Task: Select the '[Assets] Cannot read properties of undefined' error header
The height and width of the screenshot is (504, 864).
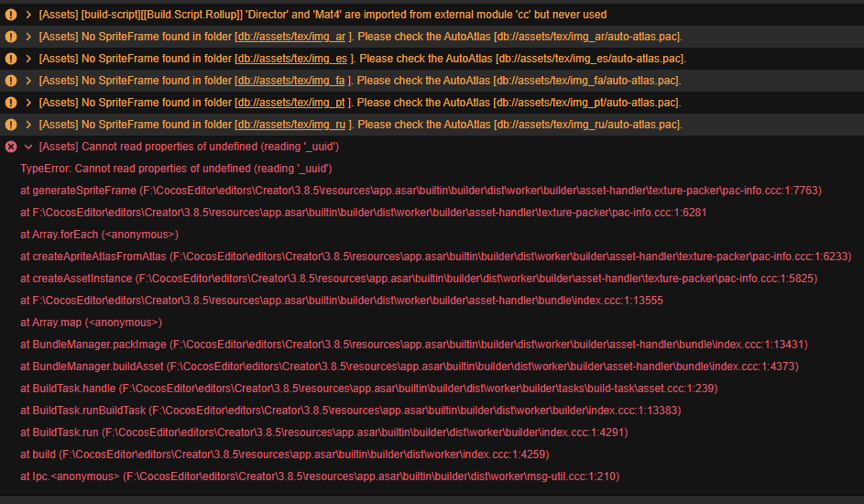Action: point(189,147)
